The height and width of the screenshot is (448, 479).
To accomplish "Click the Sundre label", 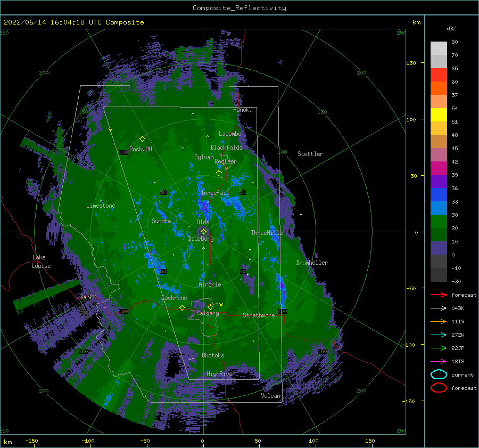I will tap(161, 221).
